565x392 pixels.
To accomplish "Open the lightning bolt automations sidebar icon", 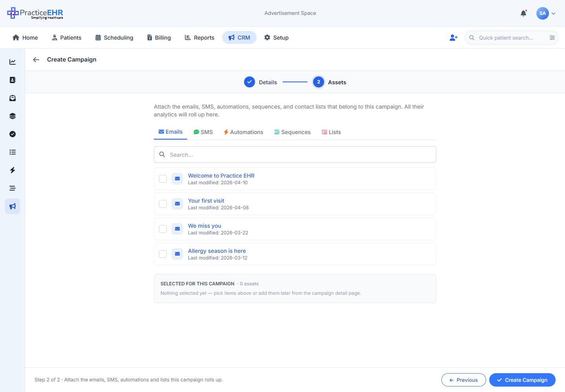I will (13, 170).
